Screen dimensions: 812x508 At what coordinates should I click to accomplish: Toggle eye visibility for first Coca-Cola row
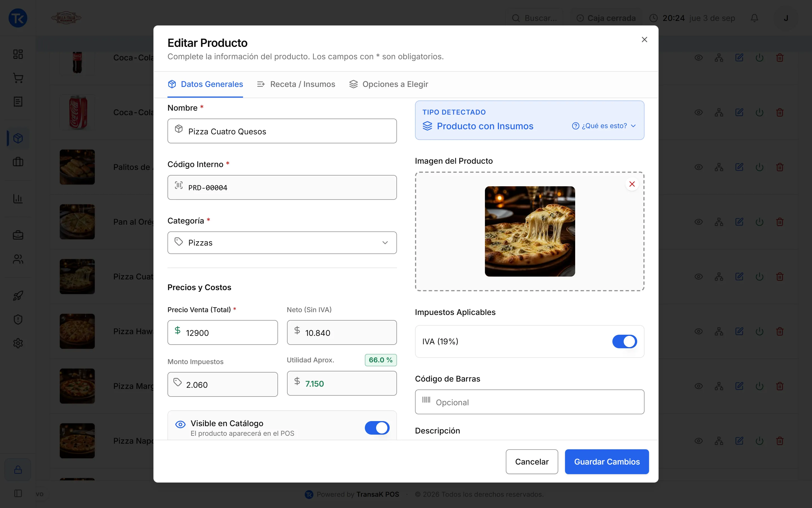coord(699,58)
